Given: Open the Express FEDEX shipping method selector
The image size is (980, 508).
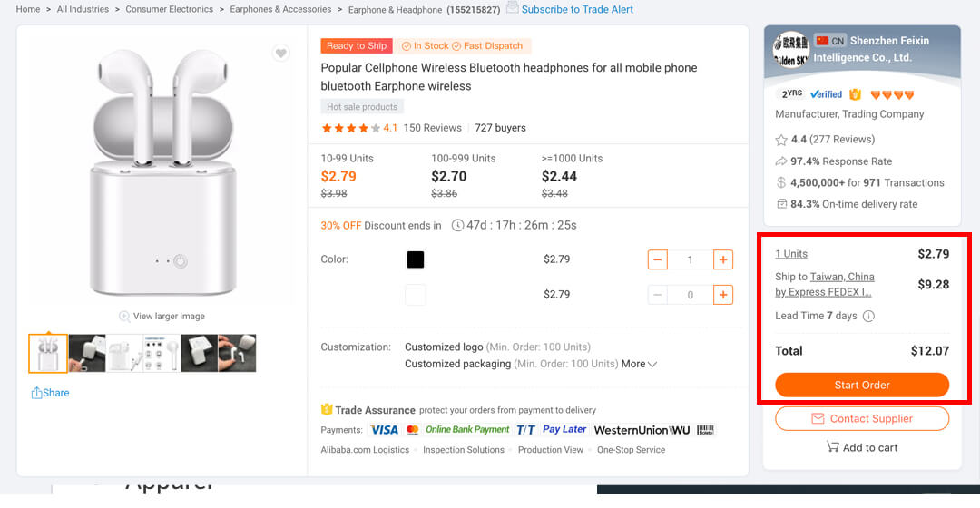Looking at the screenshot, I should point(823,292).
